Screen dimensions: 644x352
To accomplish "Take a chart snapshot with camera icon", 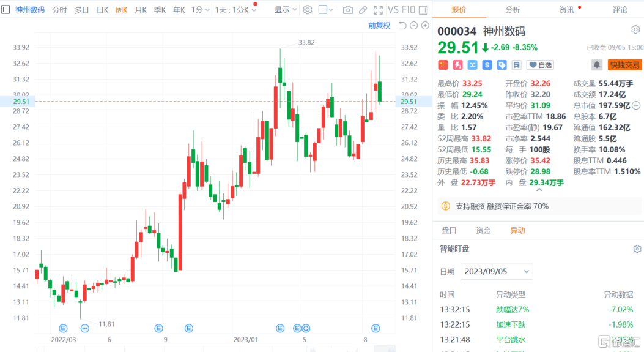I will pyautogui.click(x=347, y=9).
